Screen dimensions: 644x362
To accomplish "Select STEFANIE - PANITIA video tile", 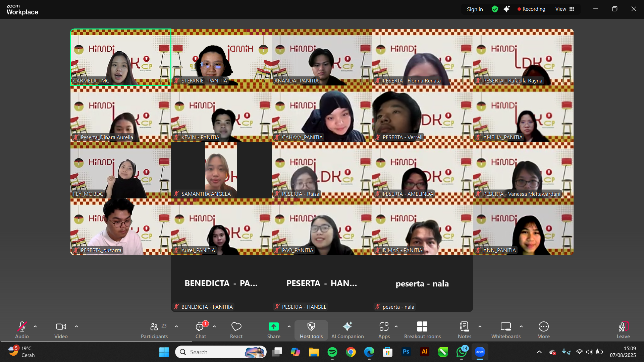I will coord(221,57).
